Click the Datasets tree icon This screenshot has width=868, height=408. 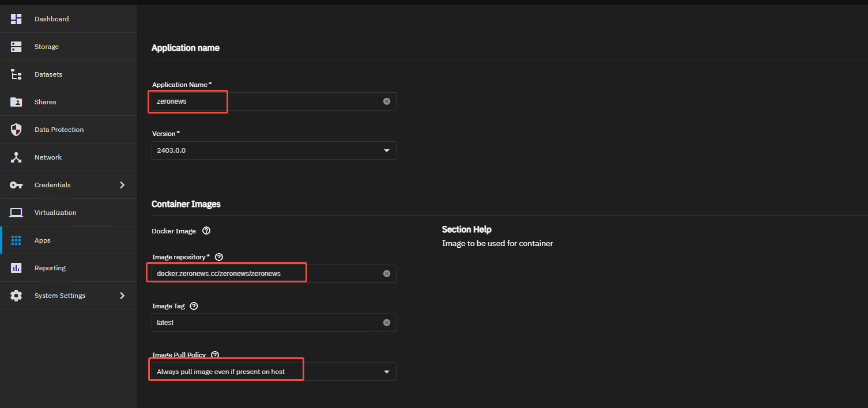click(x=16, y=74)
